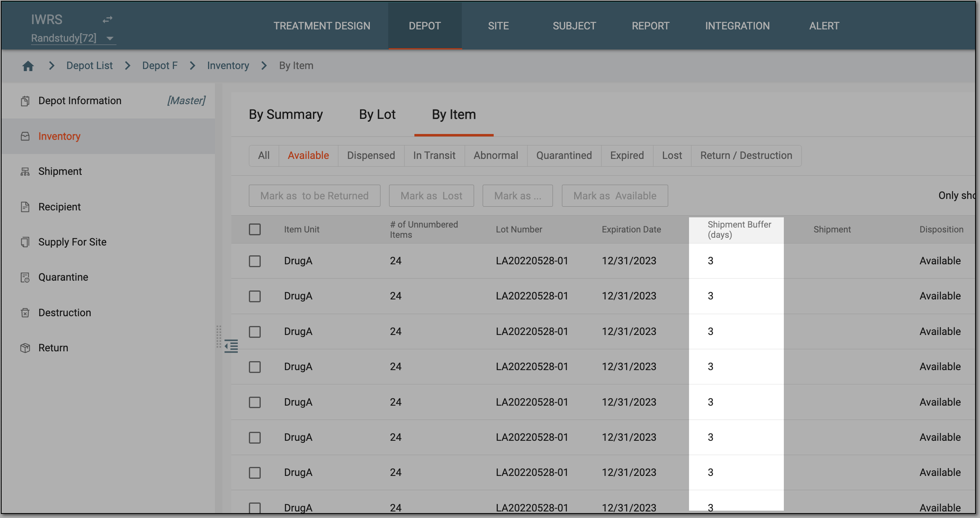This screenshot has width=980, height=518.
Task: Click the Mark as Lost button
Action: [432, 196]
